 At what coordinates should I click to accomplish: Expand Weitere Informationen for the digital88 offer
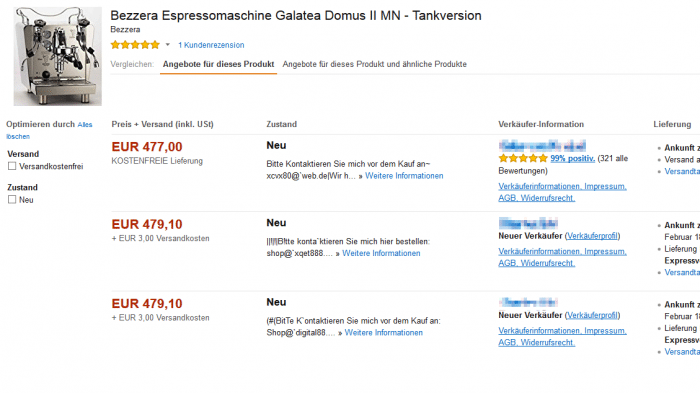point(383,333)
